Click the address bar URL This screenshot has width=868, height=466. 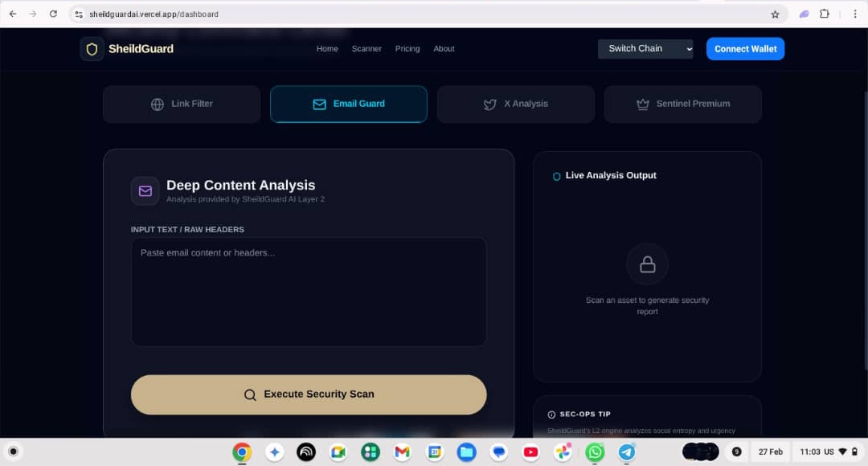[x=154, y=14]
